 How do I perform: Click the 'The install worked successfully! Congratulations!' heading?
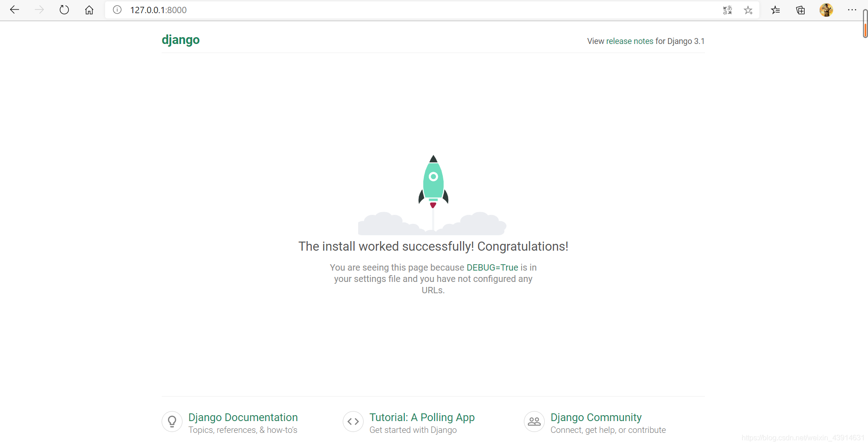[x=433, y=247]
